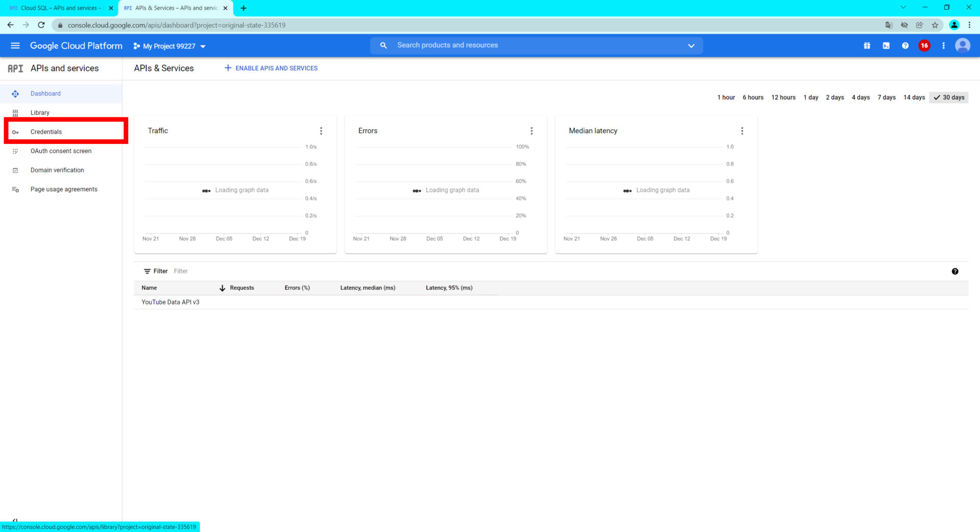Open the tab search chevron
The height and width of the screenshot is (532, 980).
pos(903,8)
